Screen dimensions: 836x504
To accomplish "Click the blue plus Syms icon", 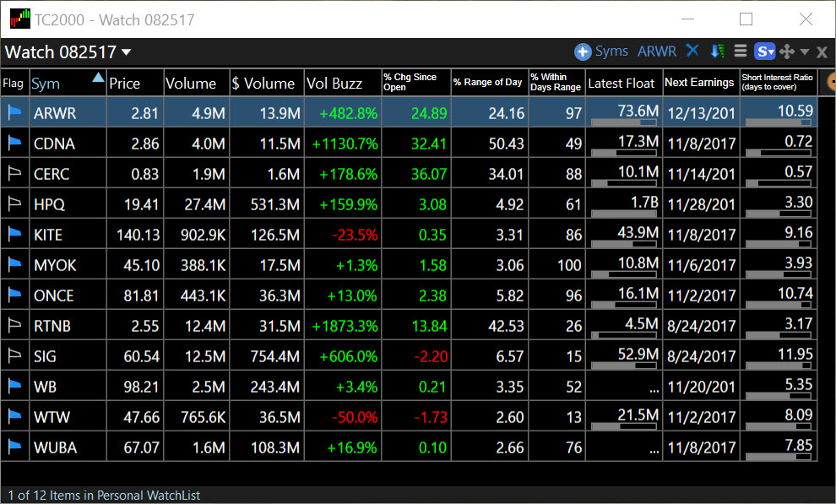I will (x=583, y=51).
